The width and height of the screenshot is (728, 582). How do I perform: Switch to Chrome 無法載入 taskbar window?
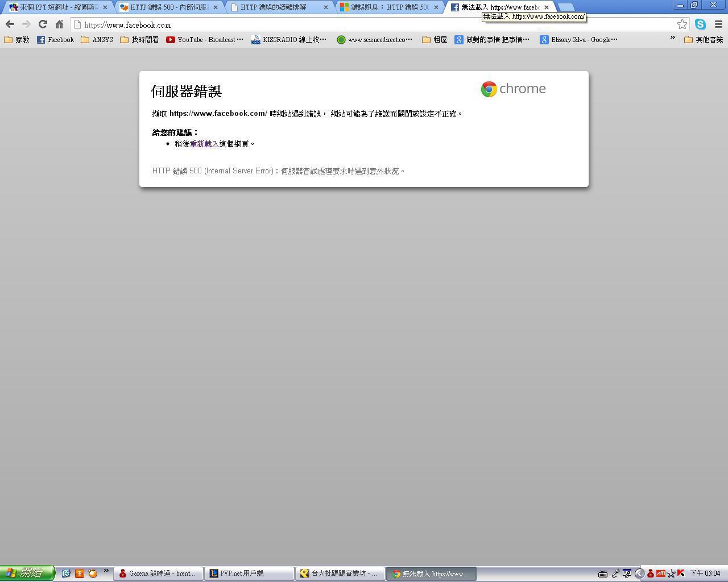pyautogui.click(x=432, y=574)
